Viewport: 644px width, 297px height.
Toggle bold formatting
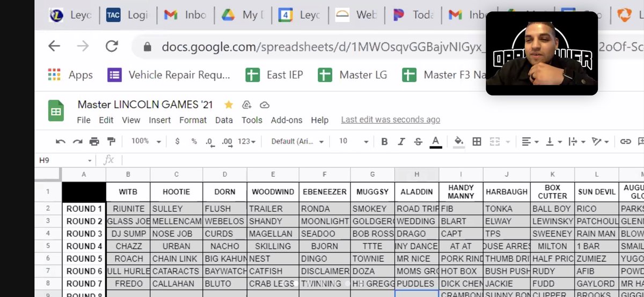coord(384,142)
